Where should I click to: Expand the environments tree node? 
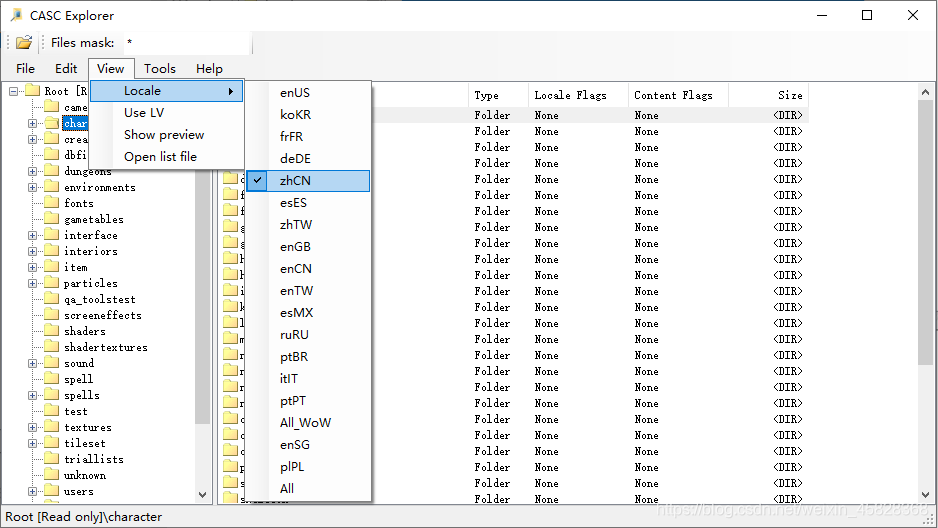[32, 187]
